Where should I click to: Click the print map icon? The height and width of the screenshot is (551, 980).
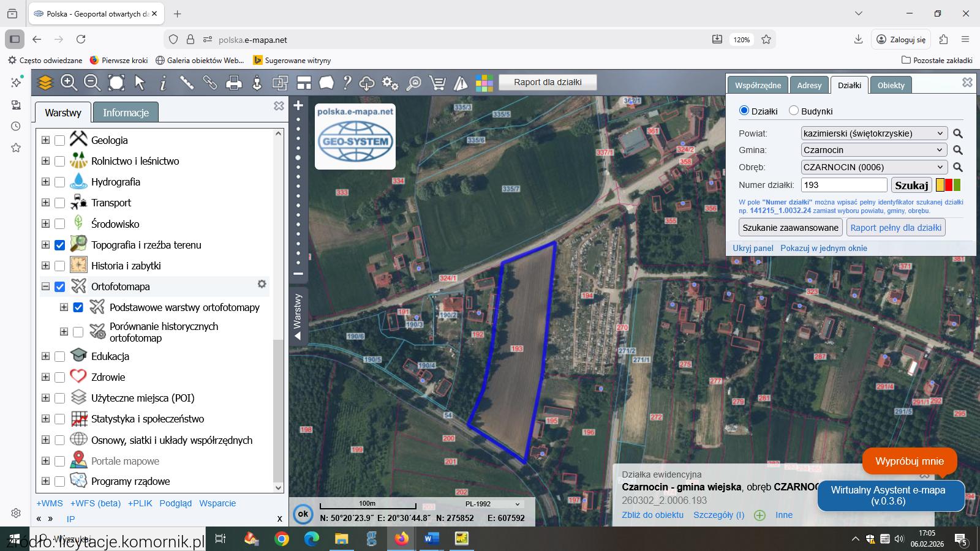point(233,83)
